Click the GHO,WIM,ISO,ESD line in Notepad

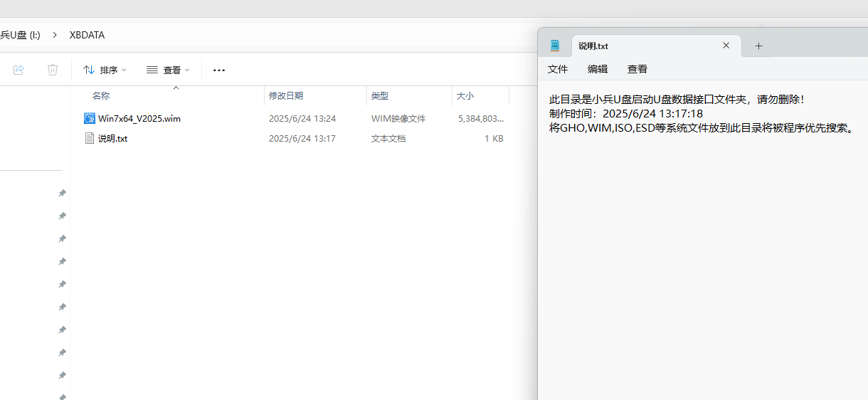click(x=701, y=127)
